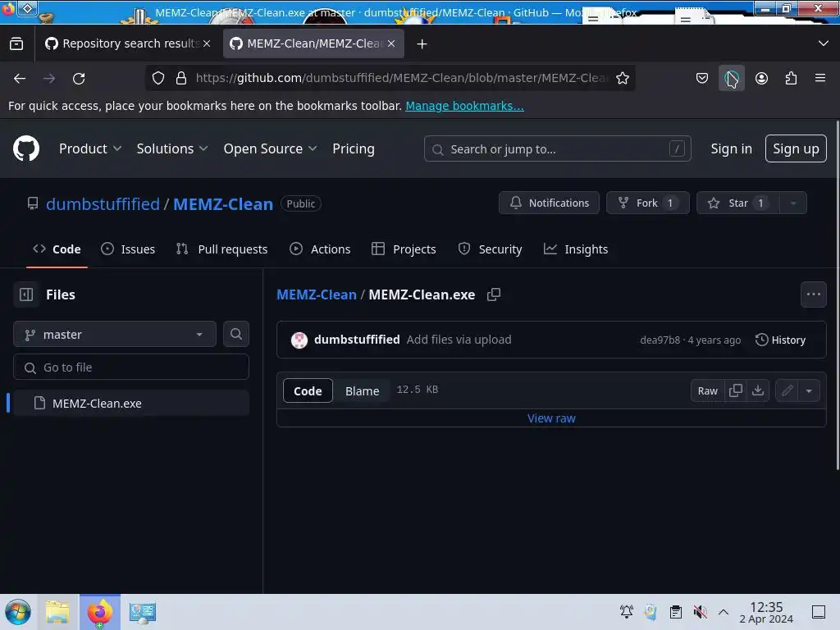This screenshot has width=840, height=630.
Task: Click dumbstuffified avatar in commit bar
Action: tap(299, 340)
